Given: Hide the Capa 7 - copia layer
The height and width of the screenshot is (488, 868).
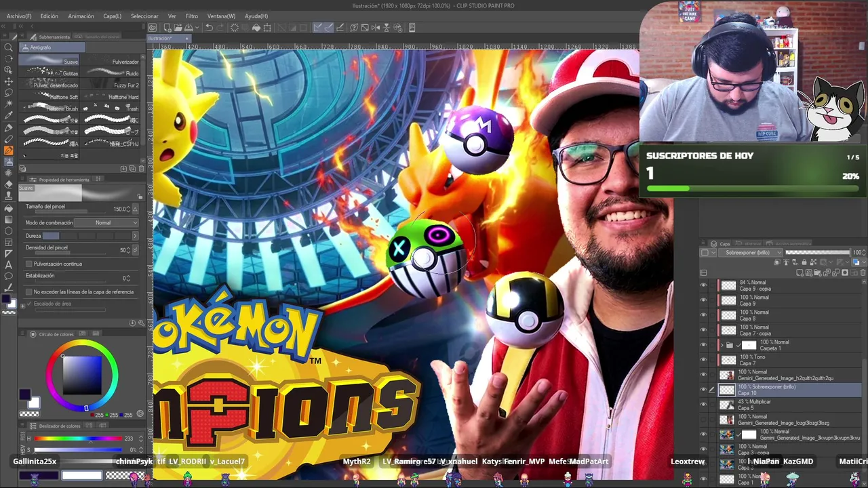Looking at the screenshot, I should coord(703,330).
